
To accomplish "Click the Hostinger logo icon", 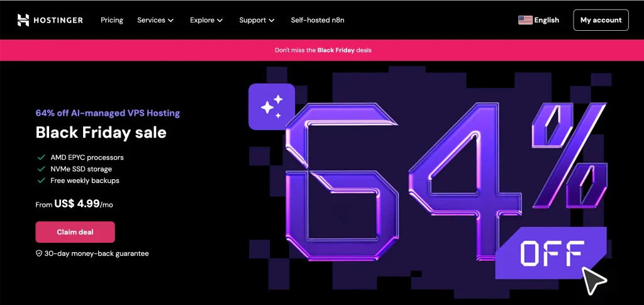I will coord(23,20).
